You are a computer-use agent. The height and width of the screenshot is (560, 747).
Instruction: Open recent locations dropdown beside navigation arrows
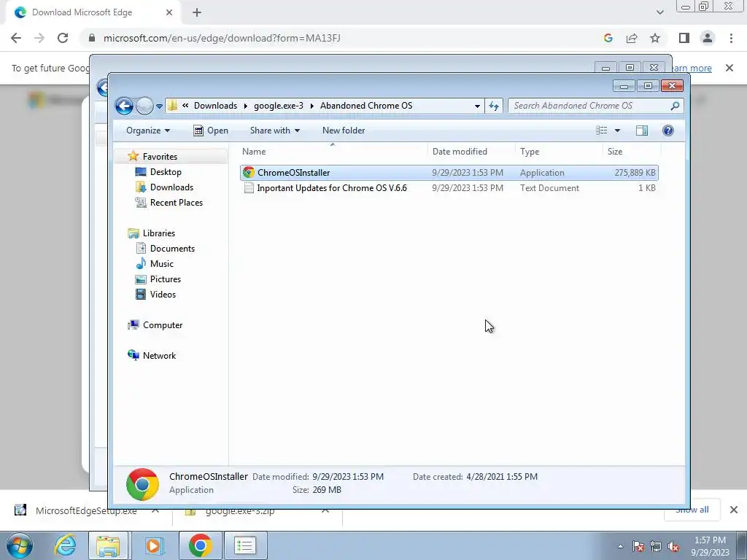pyautogui.click(x=159, y=106)
